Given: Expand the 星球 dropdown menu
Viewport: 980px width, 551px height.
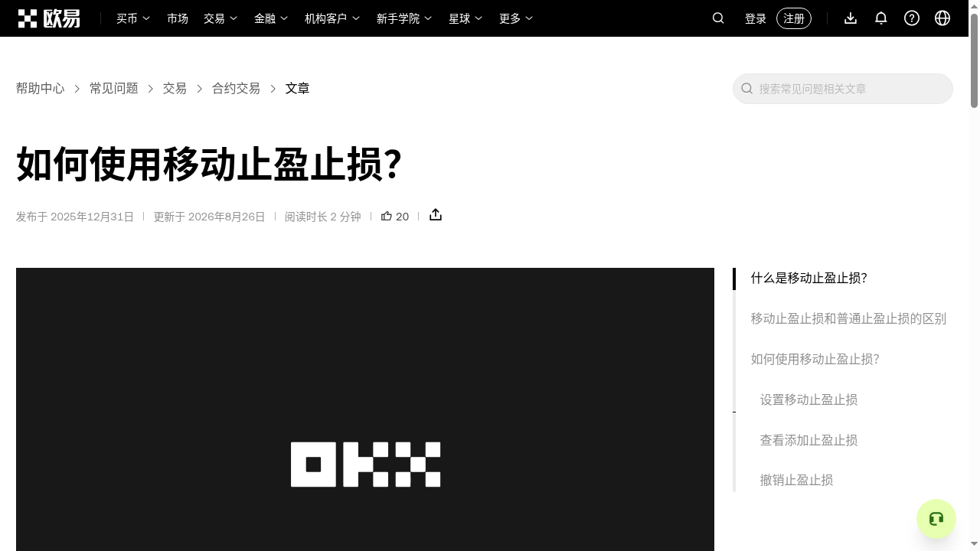Looking at the screenshot, I should point(465,18).
